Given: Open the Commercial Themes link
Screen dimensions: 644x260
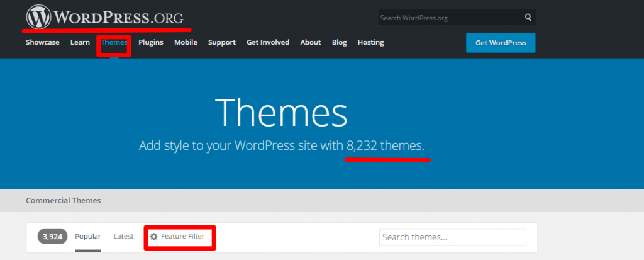Looking at the screenshot, I should click(x=63, y=201).
